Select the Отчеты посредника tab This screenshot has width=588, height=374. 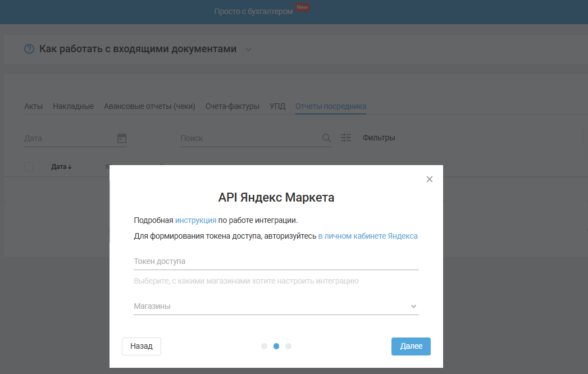tap(331, 106)
